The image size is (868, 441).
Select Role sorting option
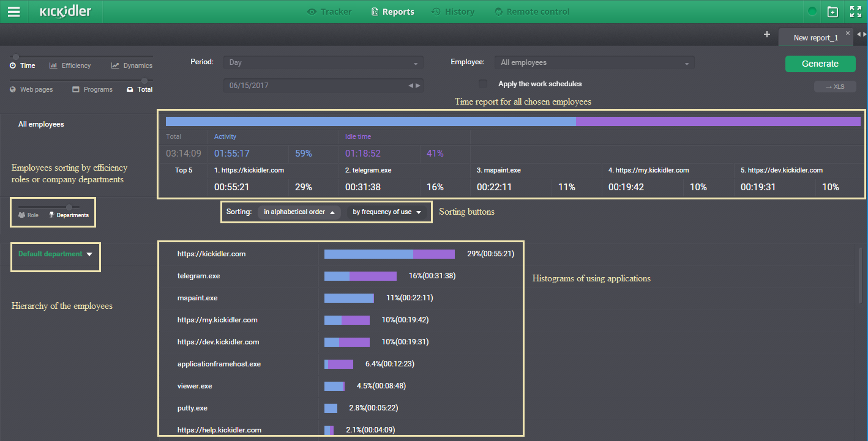(x=28, y=215)
